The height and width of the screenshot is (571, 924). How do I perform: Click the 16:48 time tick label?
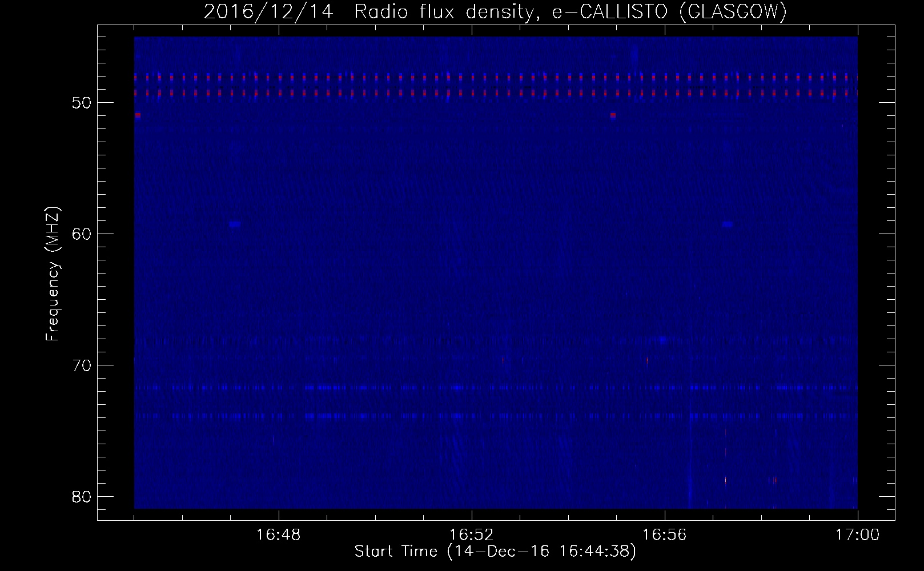[279, 535]
